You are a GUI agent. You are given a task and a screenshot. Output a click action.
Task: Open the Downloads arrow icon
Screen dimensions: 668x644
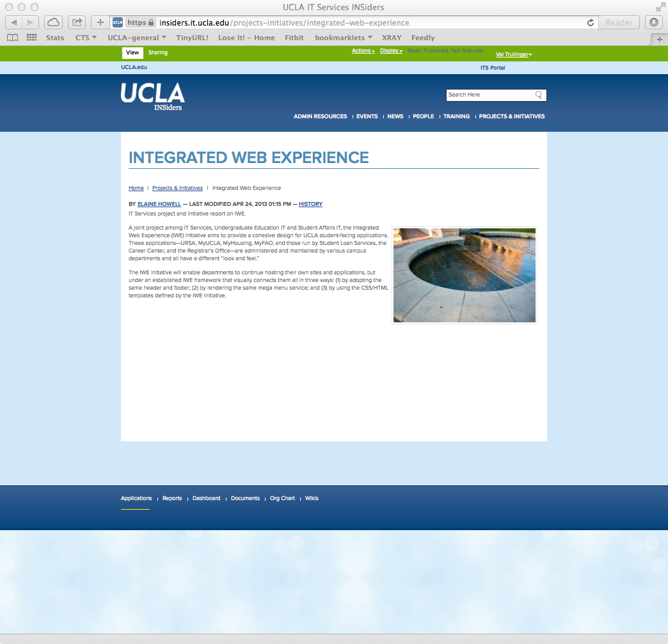654,22
